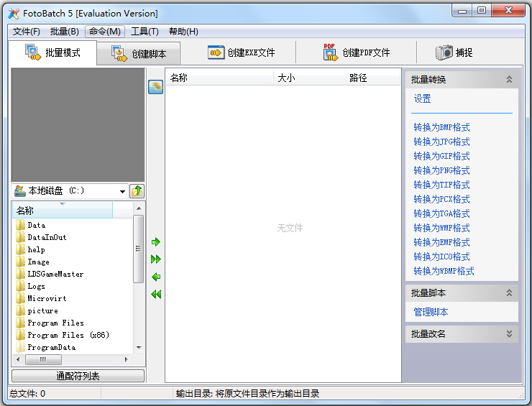Click the local disk drive icon

click(x=20, y=191)
